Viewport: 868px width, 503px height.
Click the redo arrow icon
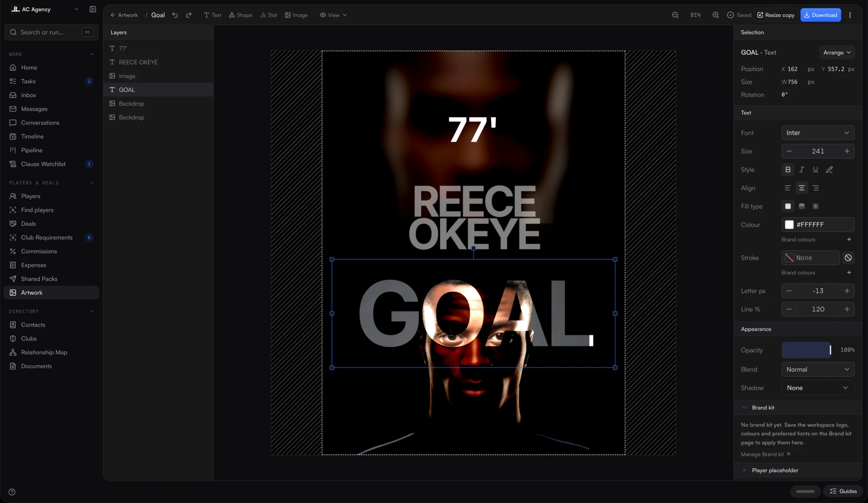(x=189, y=15)
